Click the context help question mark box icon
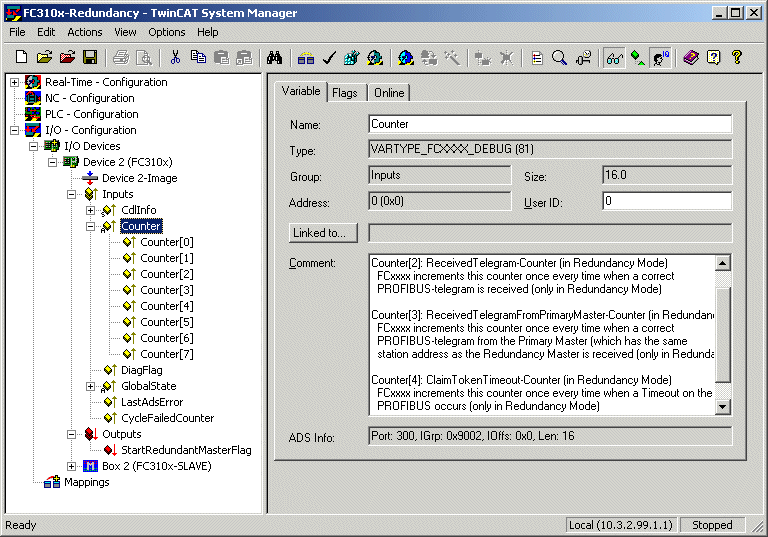Screen dimensions: 768x537 tap(714, 58)
